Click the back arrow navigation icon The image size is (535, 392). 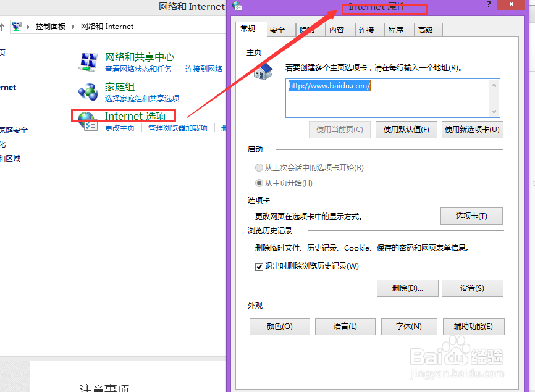pos(2,26)
